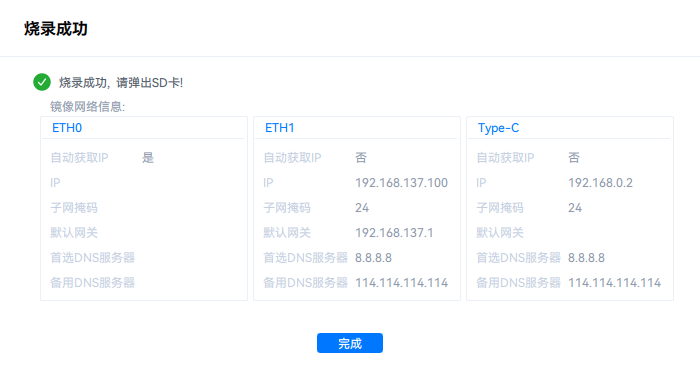Click ETH1 自动获取IP value 否
Viewport: 700px width, 380px height.
361,158
